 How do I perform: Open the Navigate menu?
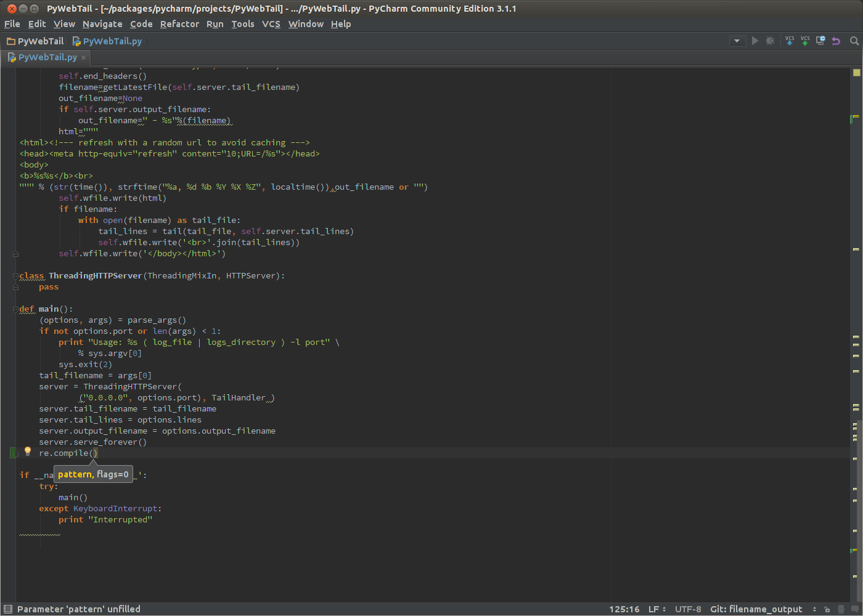point(102,24)
